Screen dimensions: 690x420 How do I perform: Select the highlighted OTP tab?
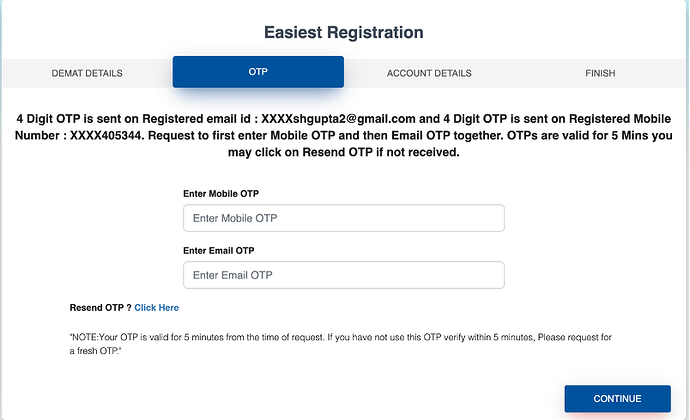click(258, 72)
